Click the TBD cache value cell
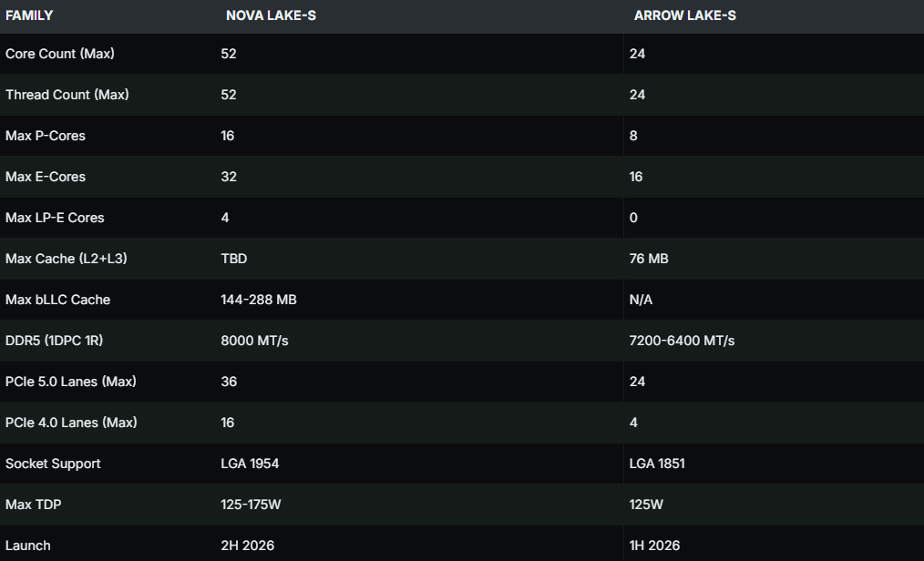 233,259
